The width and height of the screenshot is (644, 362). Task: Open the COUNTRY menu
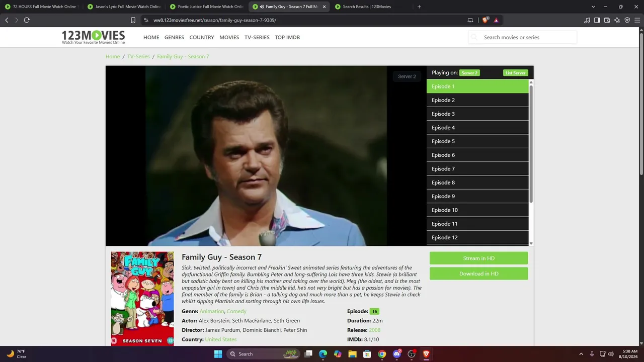(202, 37)
